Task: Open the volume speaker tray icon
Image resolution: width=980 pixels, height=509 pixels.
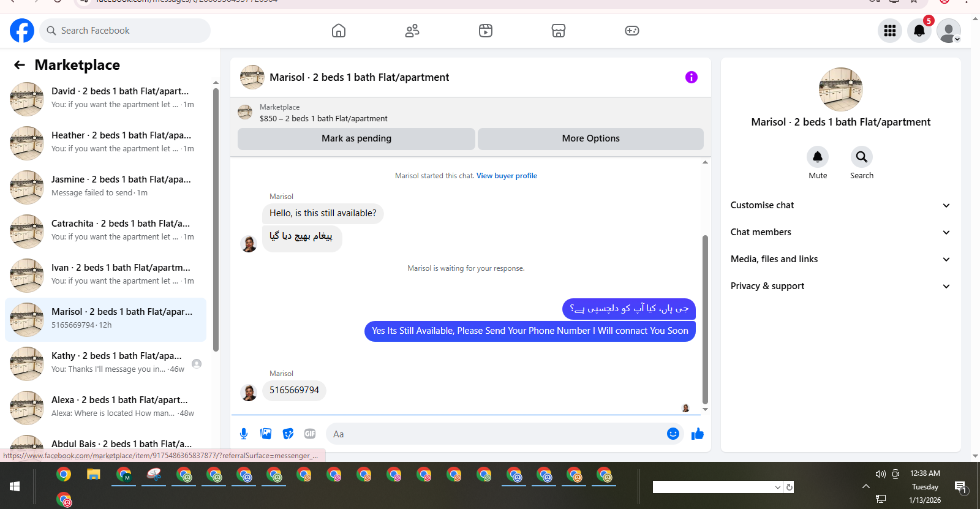Action: tap(881, 473)
